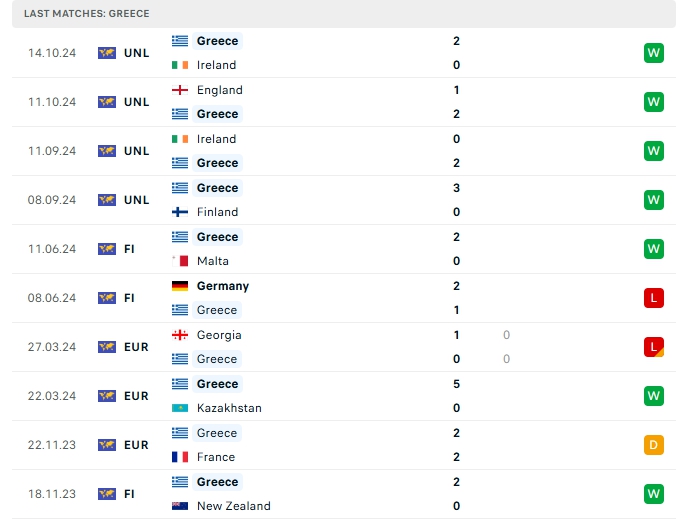The image size is (685, 520).
Task: Click the red L badge for Georgia vs Greece
Action: (654, 347)
